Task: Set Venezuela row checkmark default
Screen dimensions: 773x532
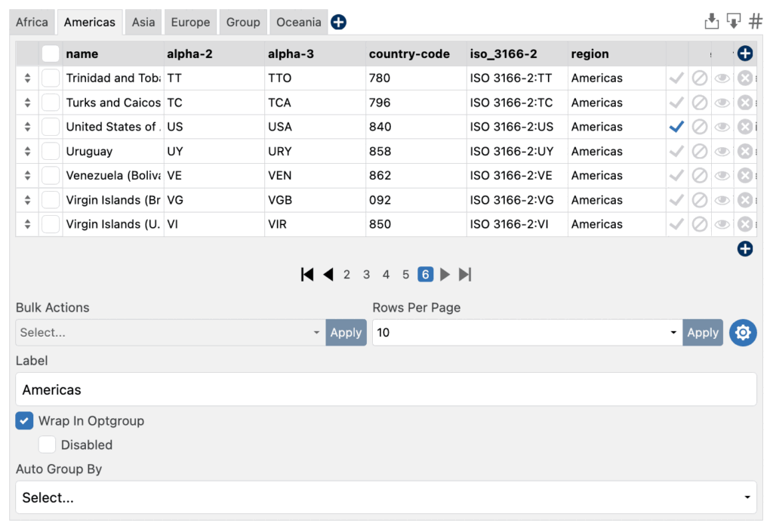Action: [676, 175]
